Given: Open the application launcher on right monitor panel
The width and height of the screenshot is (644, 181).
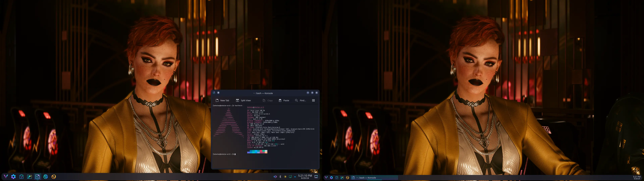Looking at the screenshot, I should [326, 177].
